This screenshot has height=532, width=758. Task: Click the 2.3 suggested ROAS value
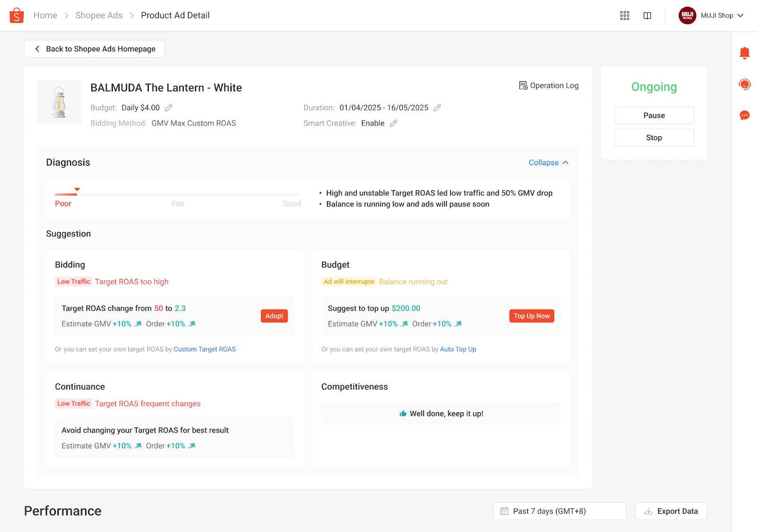[180, 308]
